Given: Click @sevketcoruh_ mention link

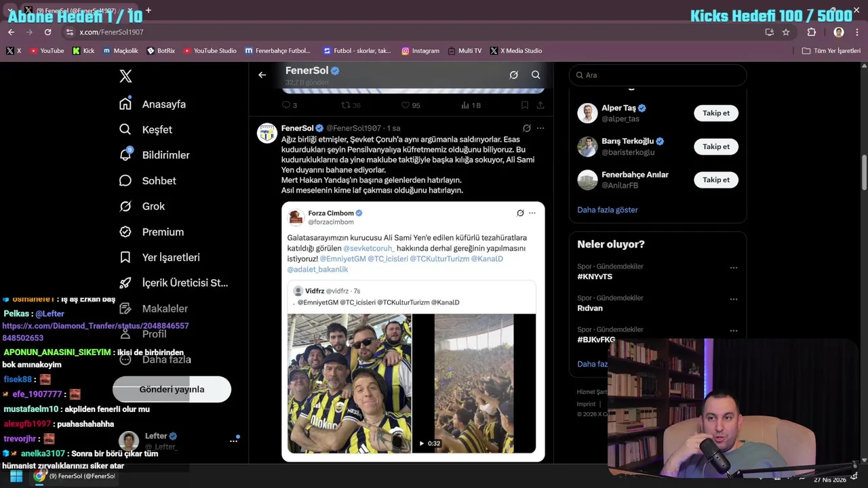Looking at the screenshot, I should click(x=369, y=248).
